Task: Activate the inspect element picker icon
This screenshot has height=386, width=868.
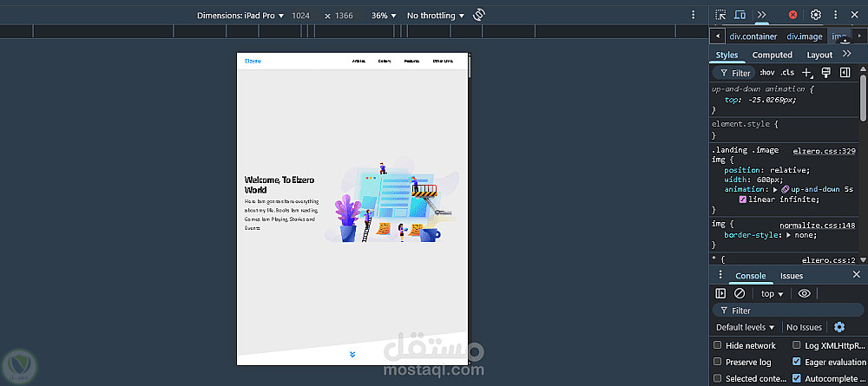Action: [720, 15]
